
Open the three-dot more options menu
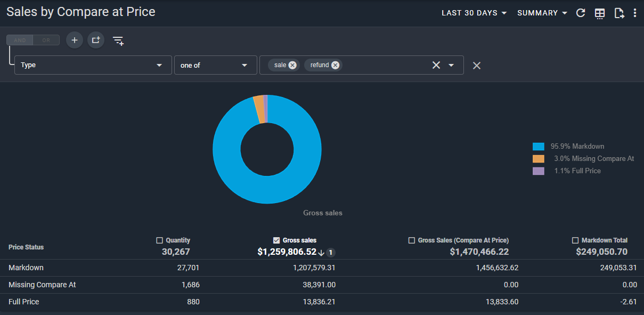(x=635, y=13)
